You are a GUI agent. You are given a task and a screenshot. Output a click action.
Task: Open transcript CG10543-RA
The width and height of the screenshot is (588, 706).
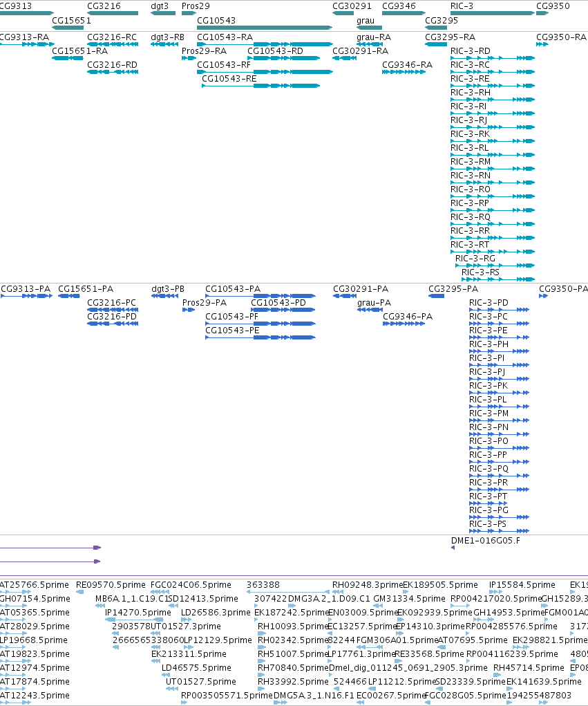coord(225,37)
